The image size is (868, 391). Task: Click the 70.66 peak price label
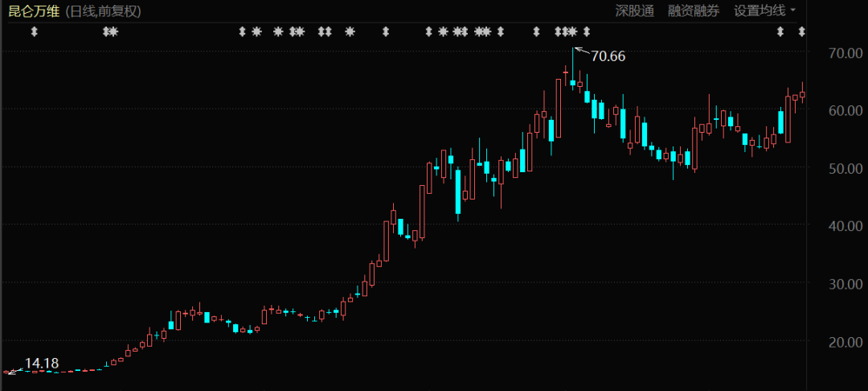pyautogui.click(x=608, y=56)
